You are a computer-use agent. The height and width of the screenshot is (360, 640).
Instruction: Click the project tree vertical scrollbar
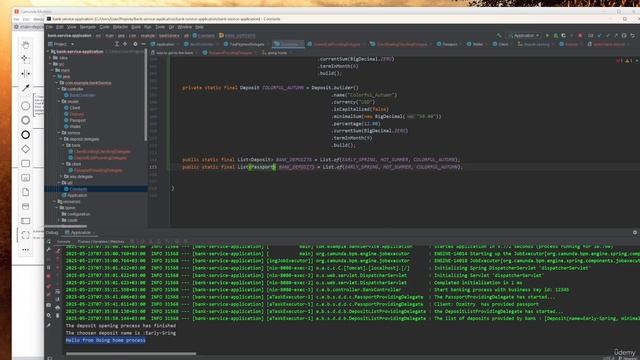(x=146, y=96)
